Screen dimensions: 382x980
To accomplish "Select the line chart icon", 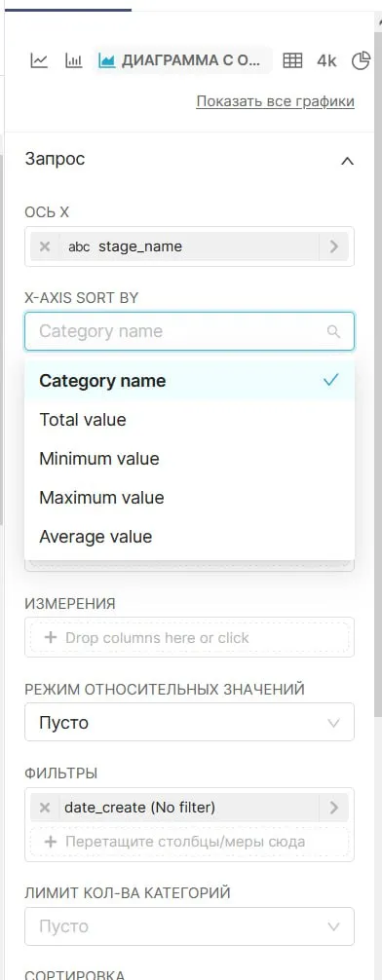I will [39, 60].
